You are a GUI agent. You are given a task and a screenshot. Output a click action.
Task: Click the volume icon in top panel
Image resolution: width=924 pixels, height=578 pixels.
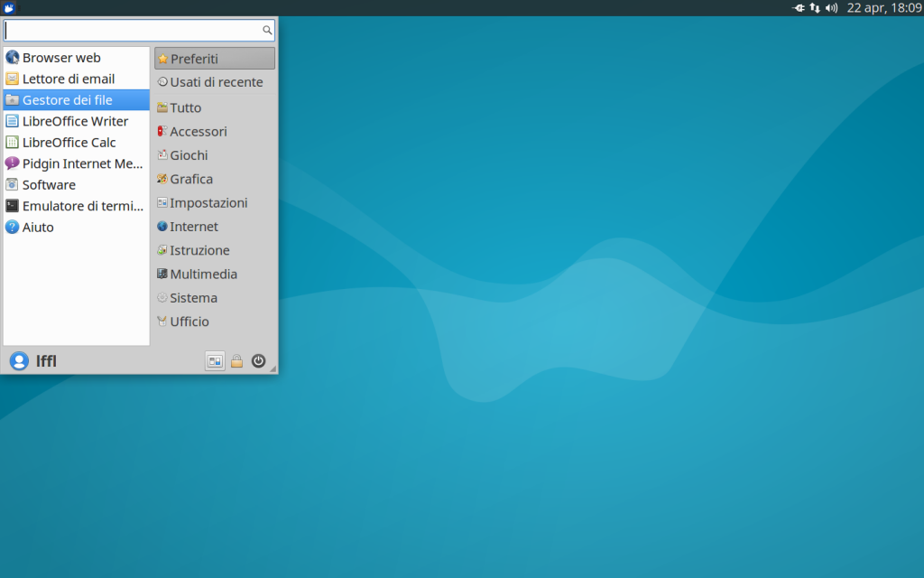tap(831, 8)
